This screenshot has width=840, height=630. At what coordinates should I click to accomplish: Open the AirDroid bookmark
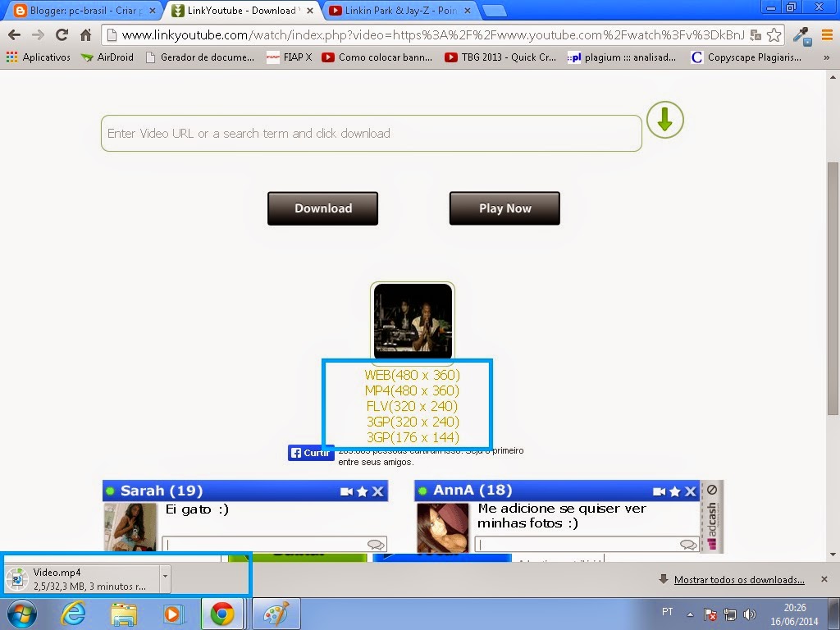click(107, 57)
